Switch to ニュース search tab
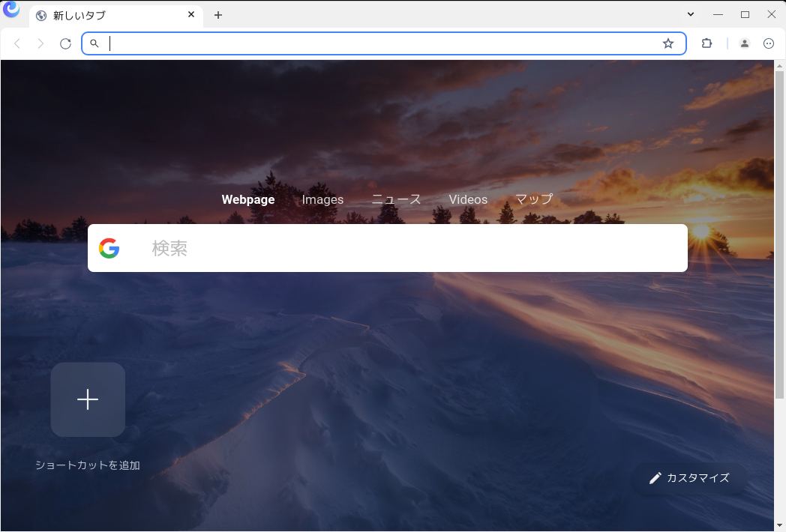 point(396,199)
